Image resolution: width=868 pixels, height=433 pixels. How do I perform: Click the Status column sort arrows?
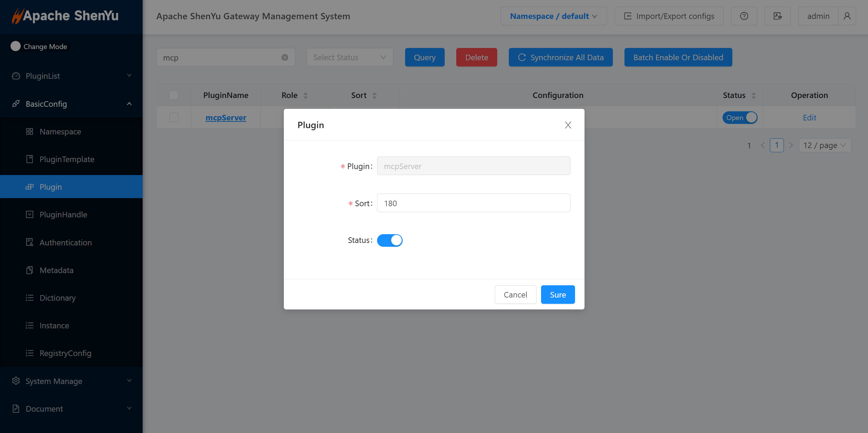753,96
